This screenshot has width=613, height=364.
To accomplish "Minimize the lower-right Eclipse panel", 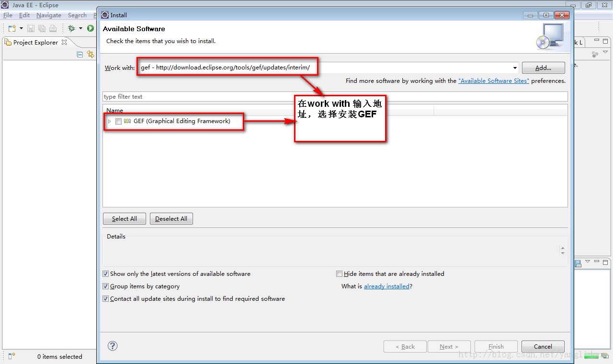I will click(x=597, y=262).
